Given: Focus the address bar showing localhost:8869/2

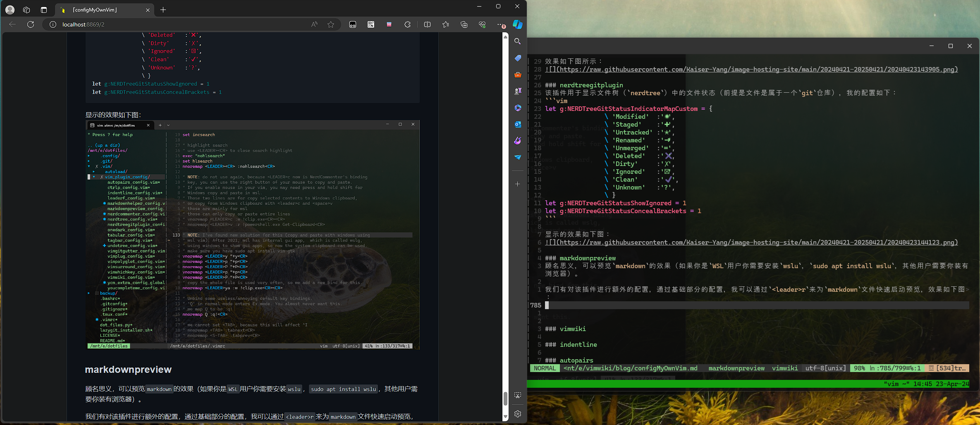Looking at the screenshot, I should (182, 24).
